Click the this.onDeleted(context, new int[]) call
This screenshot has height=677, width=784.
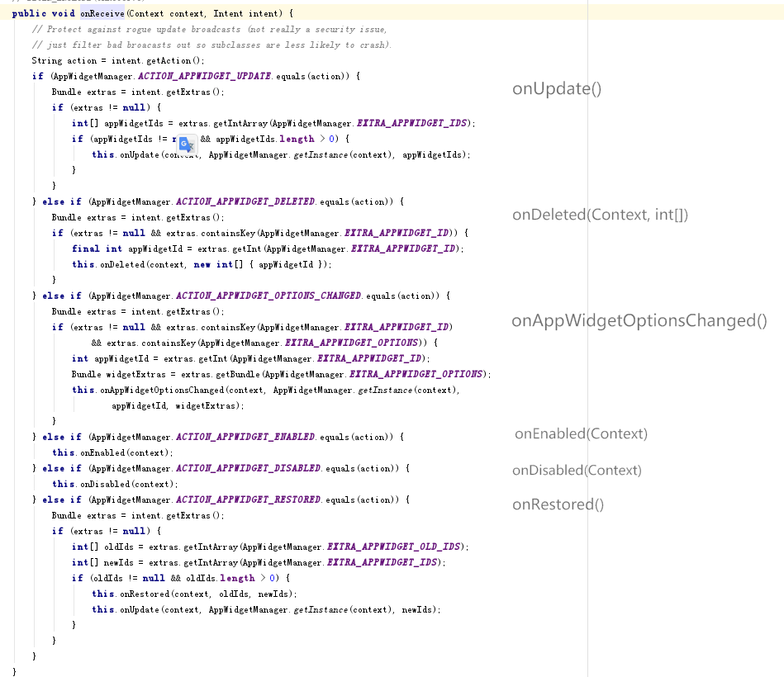[202, 264]
